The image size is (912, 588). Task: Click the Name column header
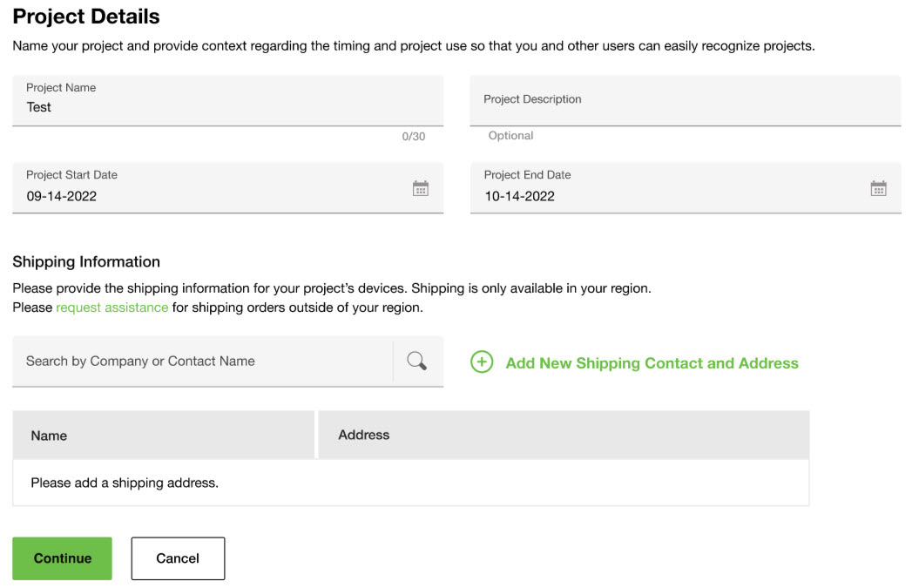tap(49, 436)
